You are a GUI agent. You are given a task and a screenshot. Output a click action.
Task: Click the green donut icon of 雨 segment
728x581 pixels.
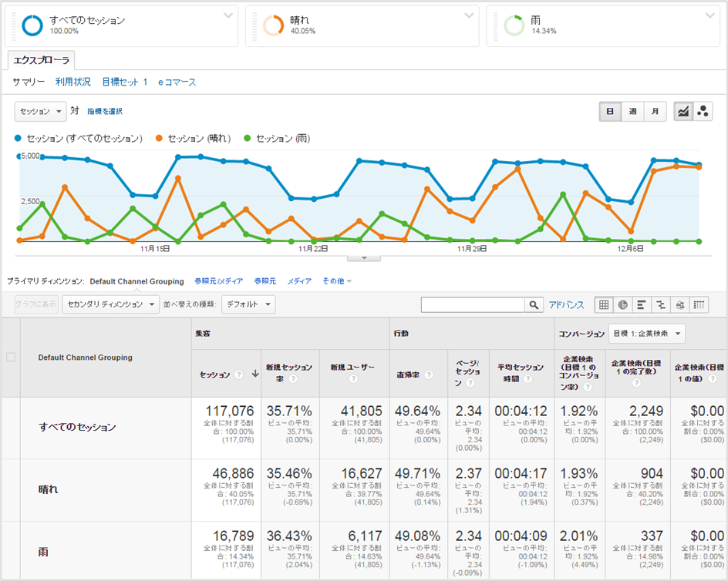[x=514, y=25]
